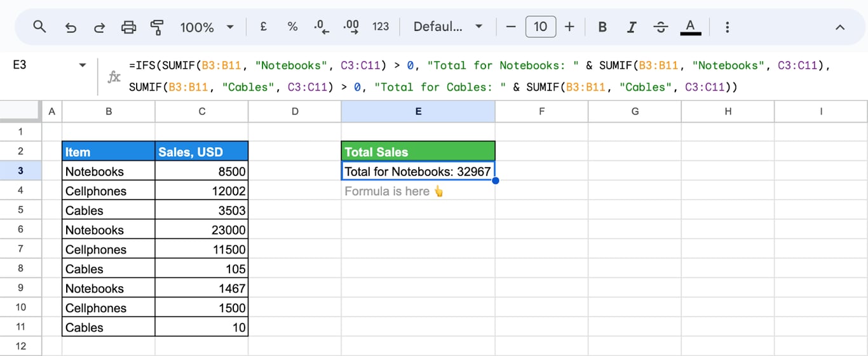The image size is (868, 356).
Task: Click the fx function icon
Action: (x=114, y=77)
